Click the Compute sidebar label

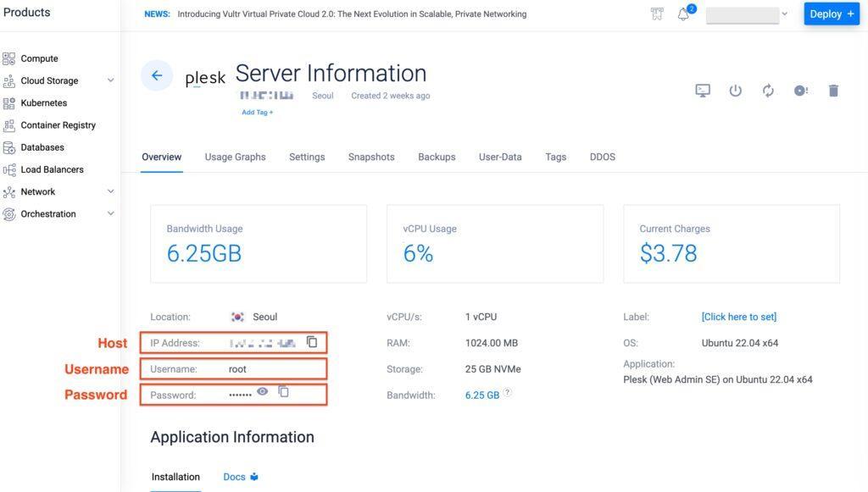[39, 58]
